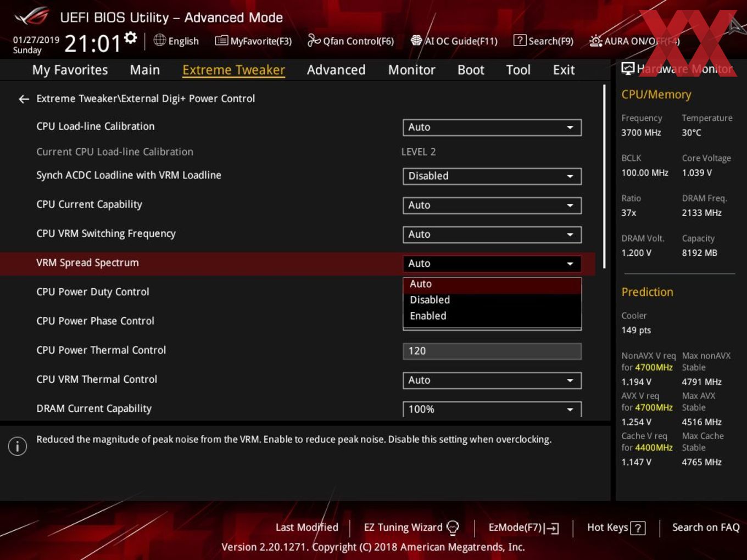Open CPU Current Capability dropdown

click(x=492, y=205)
